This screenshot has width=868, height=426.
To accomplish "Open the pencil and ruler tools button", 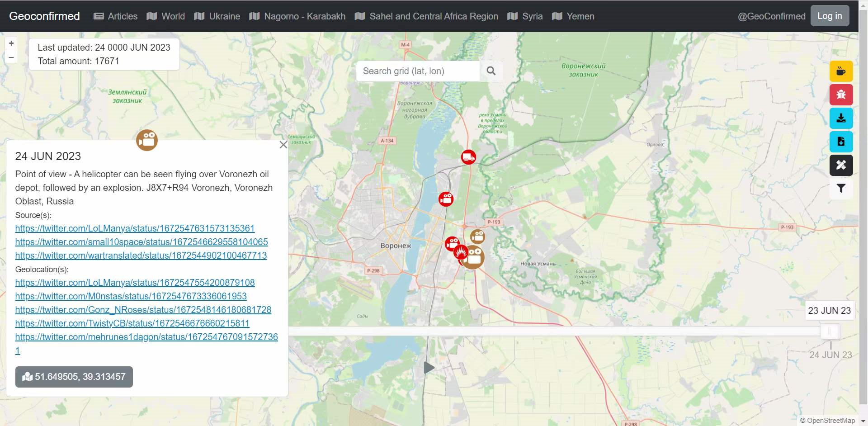I will pos(841,166).
